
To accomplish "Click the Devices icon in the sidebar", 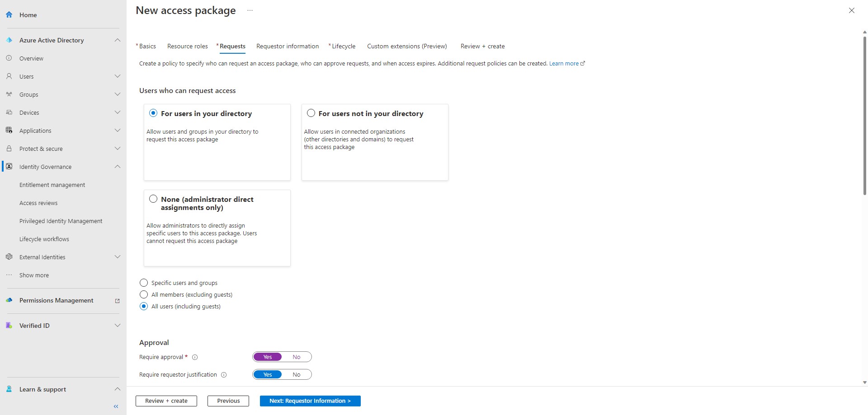I will click(9, 112).
